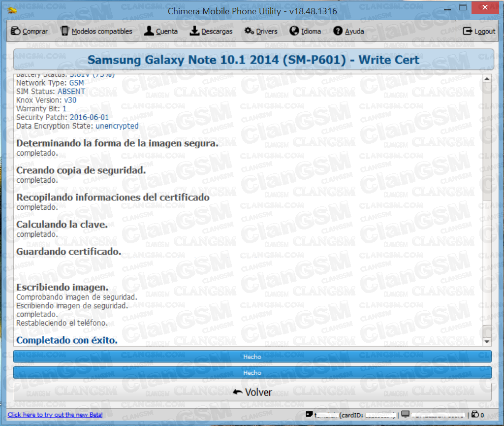
Task: Click the scrollbar down arrow
Action: point(487,341)
